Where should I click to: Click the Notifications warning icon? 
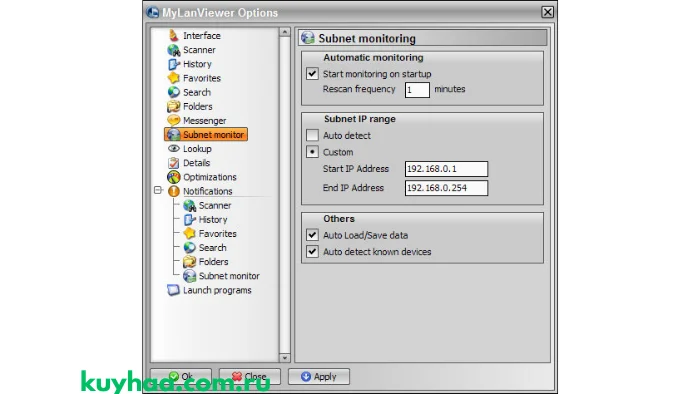pos(173,191)
